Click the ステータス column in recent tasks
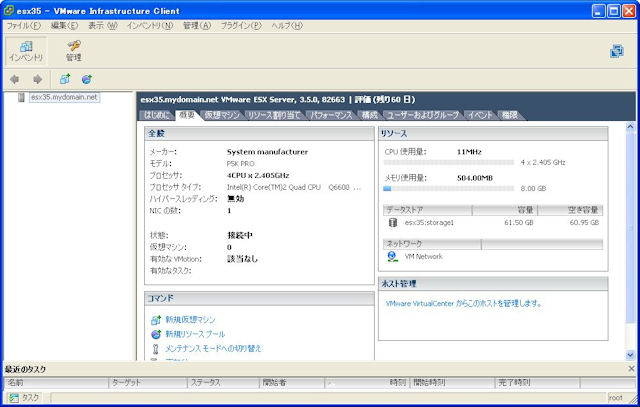 coord(224,383)
